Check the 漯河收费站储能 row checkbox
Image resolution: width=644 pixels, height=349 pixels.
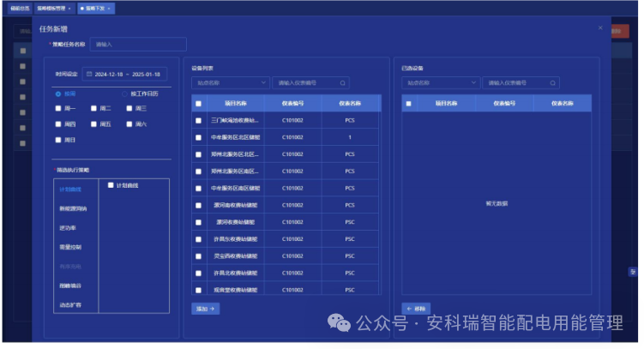[x=198, y=223]
